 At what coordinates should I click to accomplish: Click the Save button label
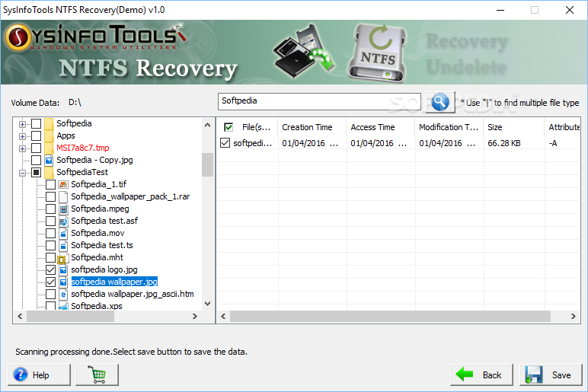[x=561, y=375]
